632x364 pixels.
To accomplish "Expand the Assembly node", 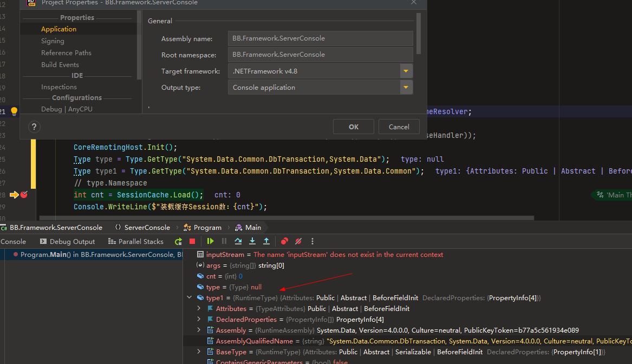I will (x=199, y=330).
